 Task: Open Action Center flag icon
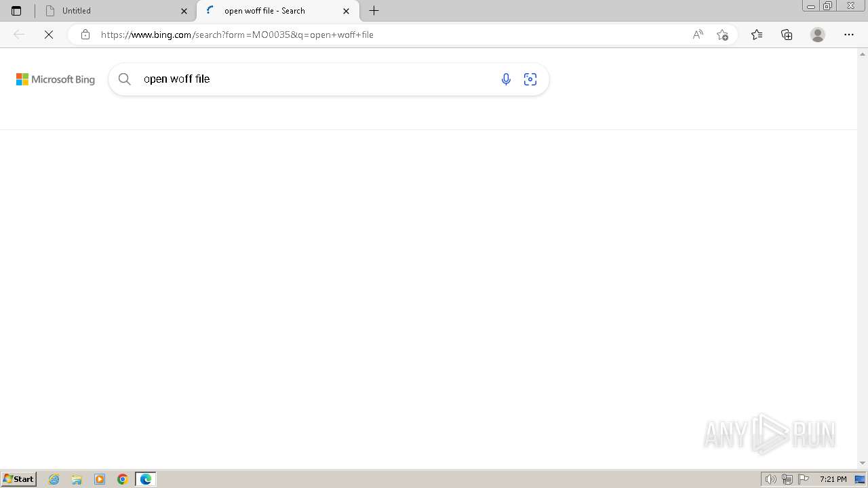(x=804, y=479)
